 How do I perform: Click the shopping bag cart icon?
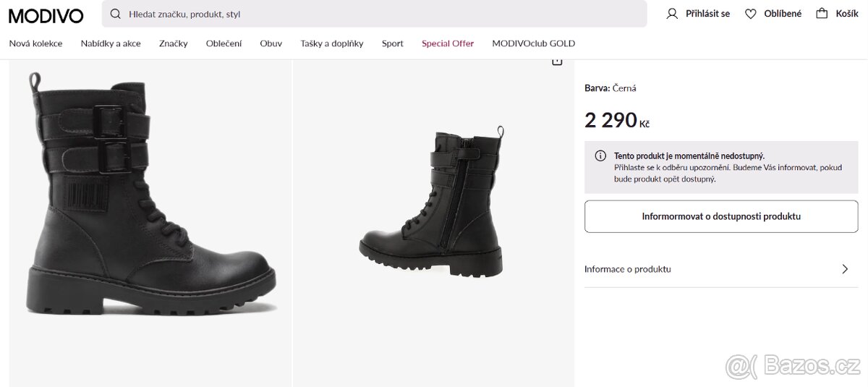pos(822,14)
